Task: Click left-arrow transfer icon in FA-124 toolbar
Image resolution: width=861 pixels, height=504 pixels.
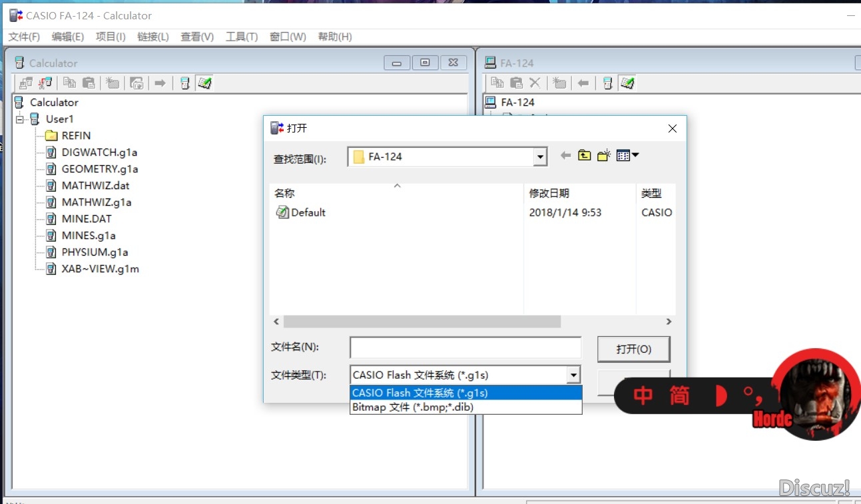Action: click(583, 83)
